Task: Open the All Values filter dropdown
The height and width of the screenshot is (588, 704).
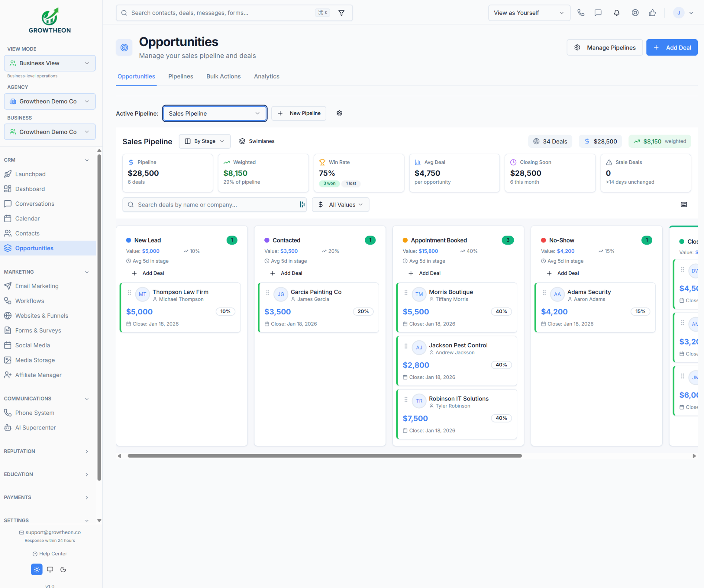Action: (340, 205)
